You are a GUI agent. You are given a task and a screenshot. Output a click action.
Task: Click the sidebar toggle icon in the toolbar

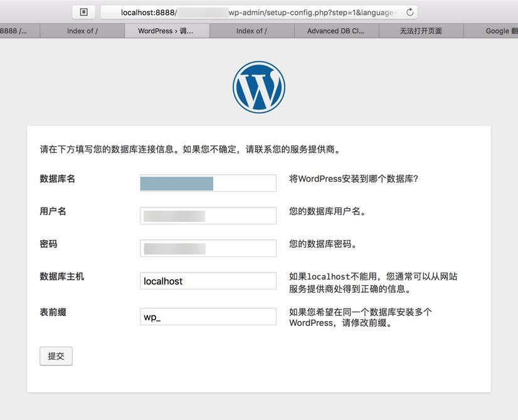[84, 12]
